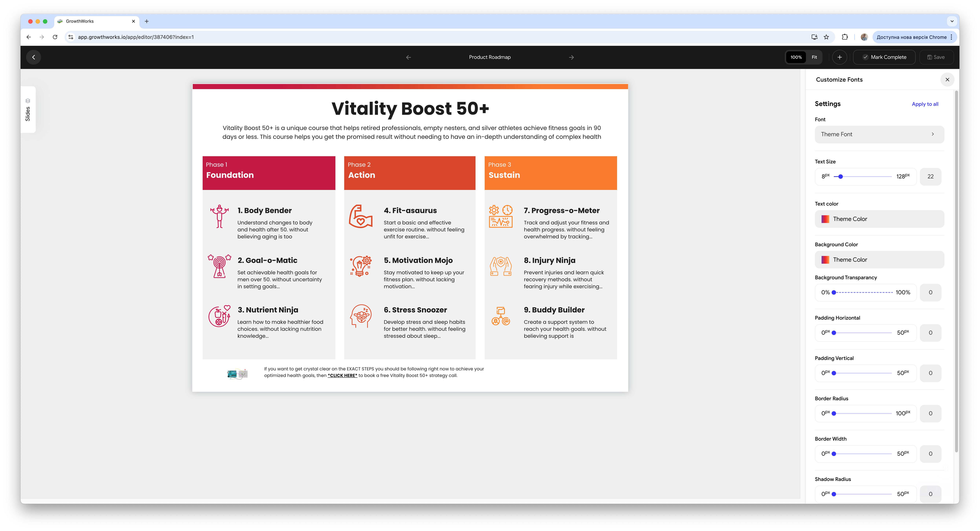Close the Customize Fonts panel
Image resolution: width=980 pixels, height=531 pixels.
(x=947, y=80)
